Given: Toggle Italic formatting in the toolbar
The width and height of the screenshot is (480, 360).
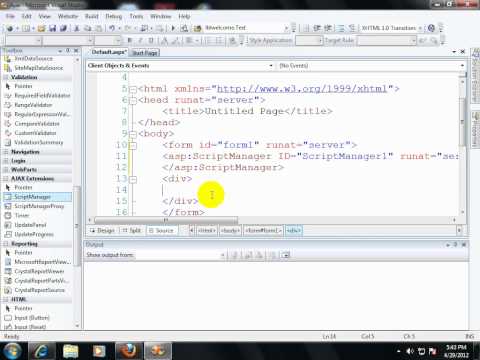Looking at the screenshot, I should pos(140,40).
